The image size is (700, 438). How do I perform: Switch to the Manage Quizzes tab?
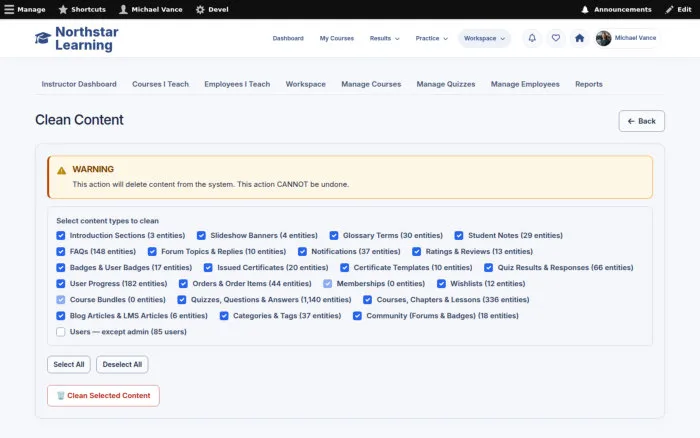[446, 84]
